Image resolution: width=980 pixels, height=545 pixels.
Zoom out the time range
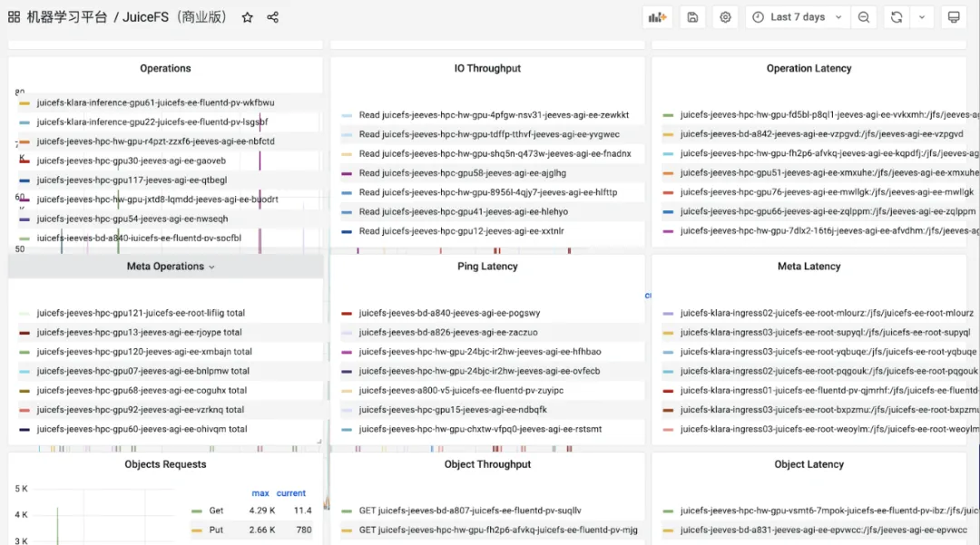[864, 17]
